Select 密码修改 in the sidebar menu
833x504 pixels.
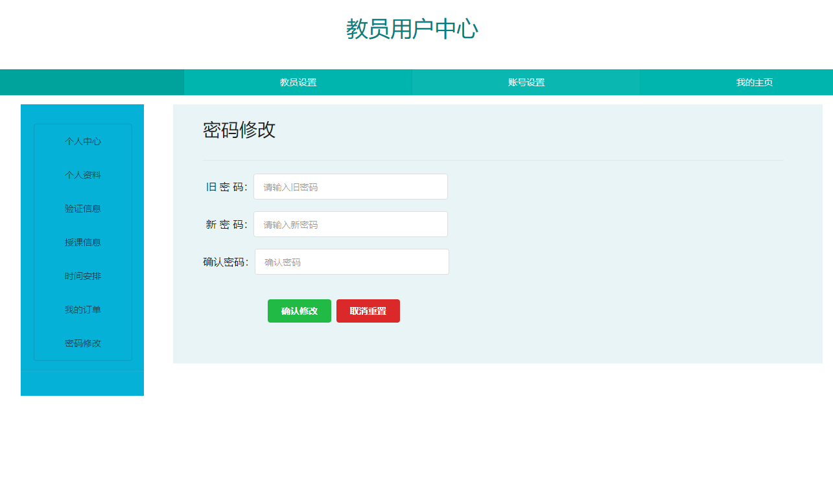click(x=82, y=343)
